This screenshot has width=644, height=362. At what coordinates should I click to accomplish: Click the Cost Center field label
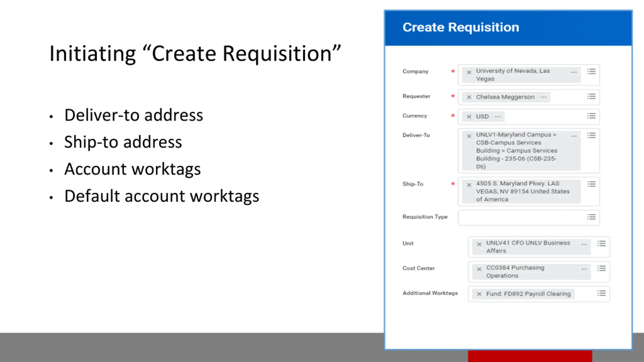(419, 268)
